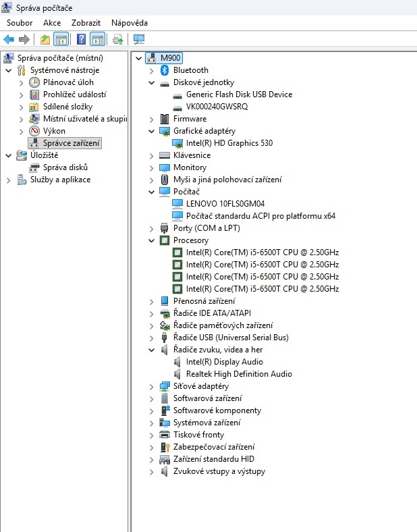The width and height of the screenshot is (417, 532).
Task: Click the Back arrow toolbar button
Action: [9, 39]
